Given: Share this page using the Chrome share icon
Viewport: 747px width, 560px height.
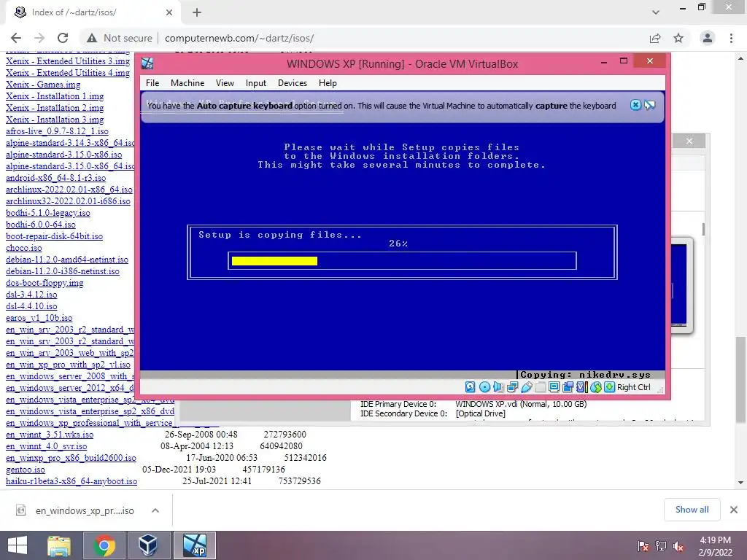Looking at the screenshot, I should click(x=655, y=38).
